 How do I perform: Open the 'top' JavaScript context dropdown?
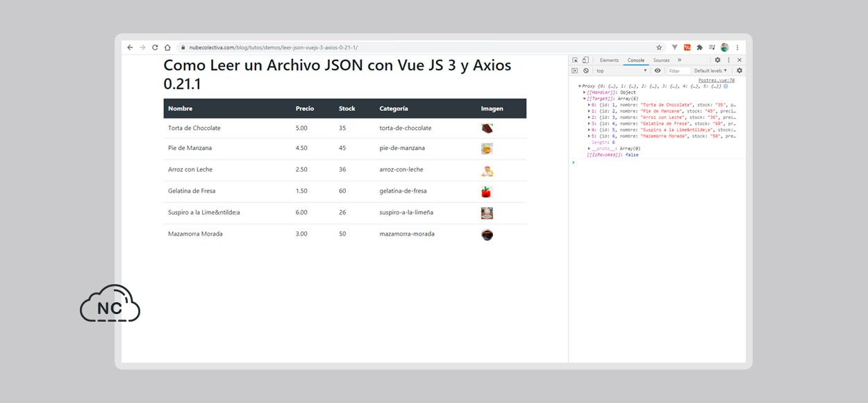(x=621, y=71)
